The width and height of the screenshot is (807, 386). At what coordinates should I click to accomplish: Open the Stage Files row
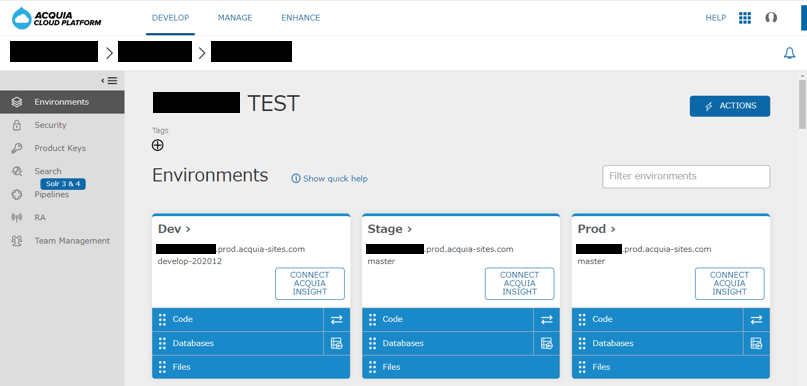pyautogui.click(x=461, y=367)
